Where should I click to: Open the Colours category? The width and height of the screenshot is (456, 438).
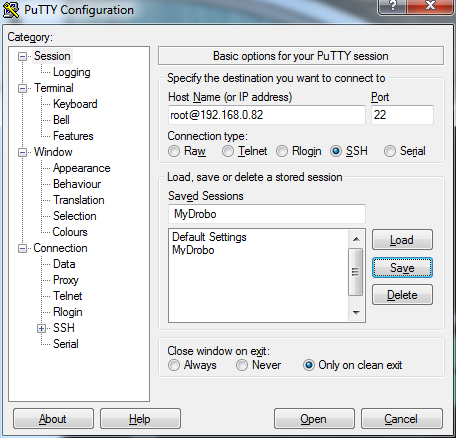(x=70, y=232)
